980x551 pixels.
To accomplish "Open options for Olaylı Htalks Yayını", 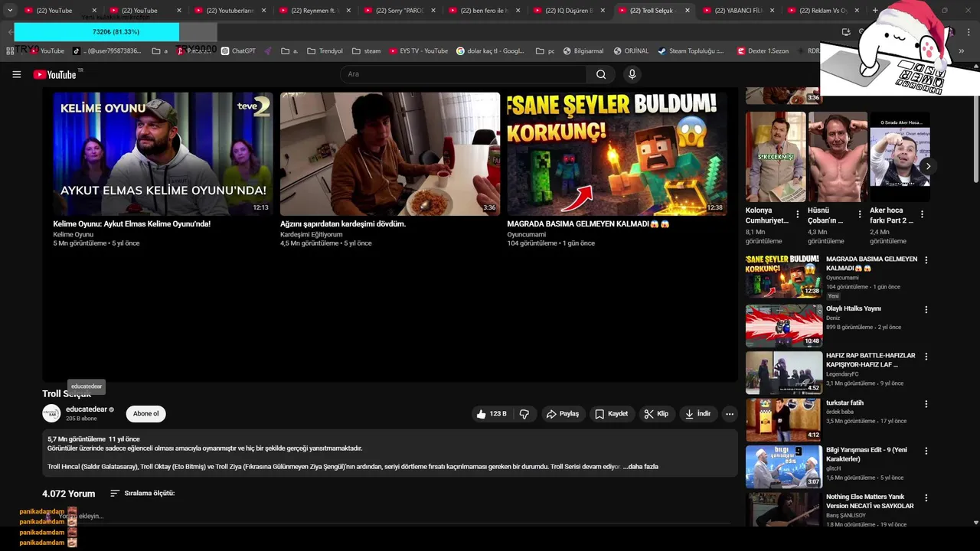I will tap(926, 310).
